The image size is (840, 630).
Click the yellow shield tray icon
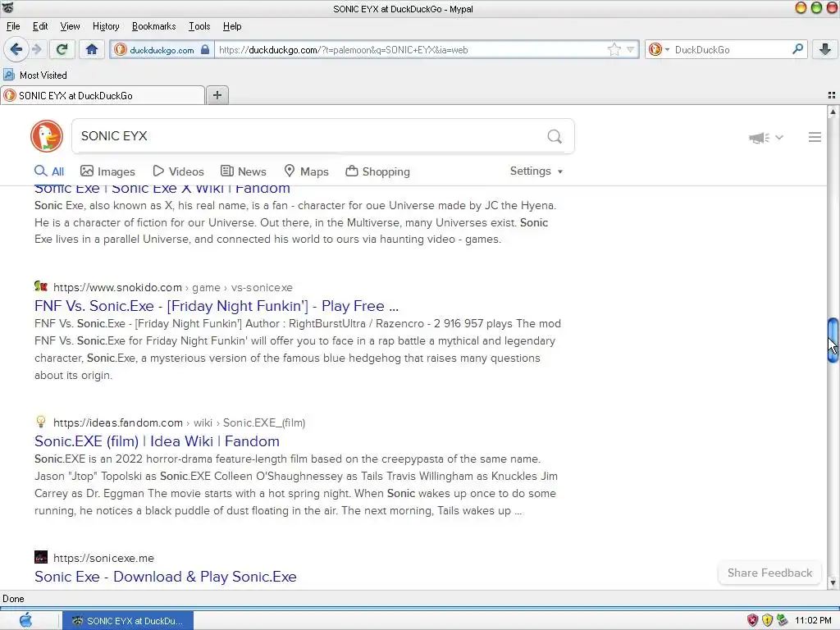pos(767,620)
